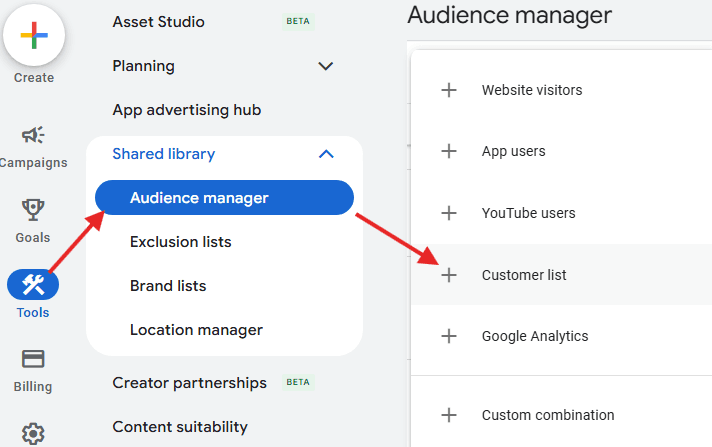This screenshot has width=712, height=447.
Task: Click plus icon beside YouTube users
Action: [449, 213]
